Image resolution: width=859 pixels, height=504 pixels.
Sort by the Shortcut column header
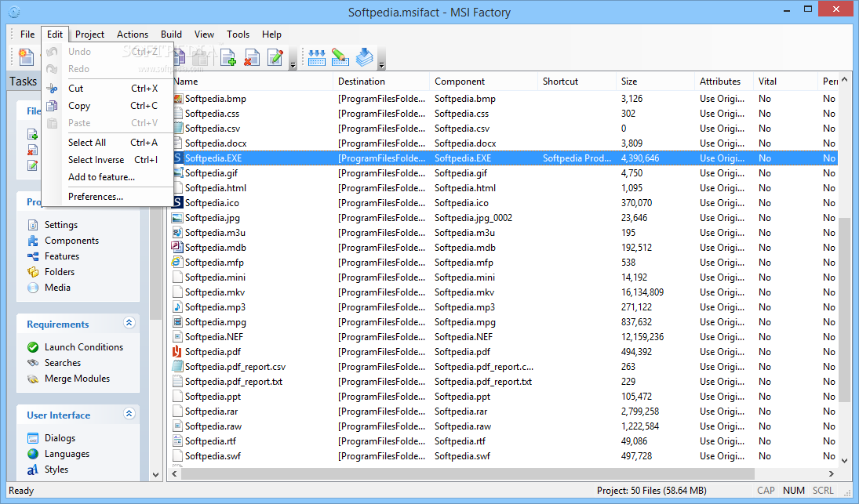pos(577,81)
